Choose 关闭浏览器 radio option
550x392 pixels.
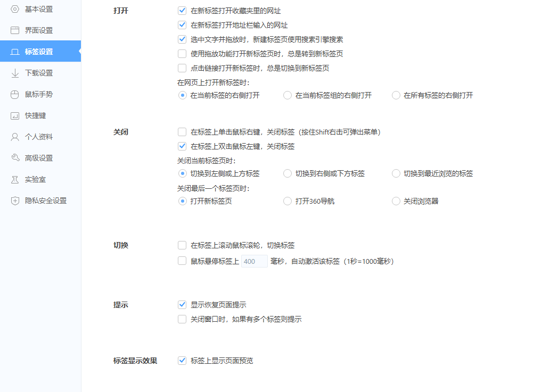[396, 201]
